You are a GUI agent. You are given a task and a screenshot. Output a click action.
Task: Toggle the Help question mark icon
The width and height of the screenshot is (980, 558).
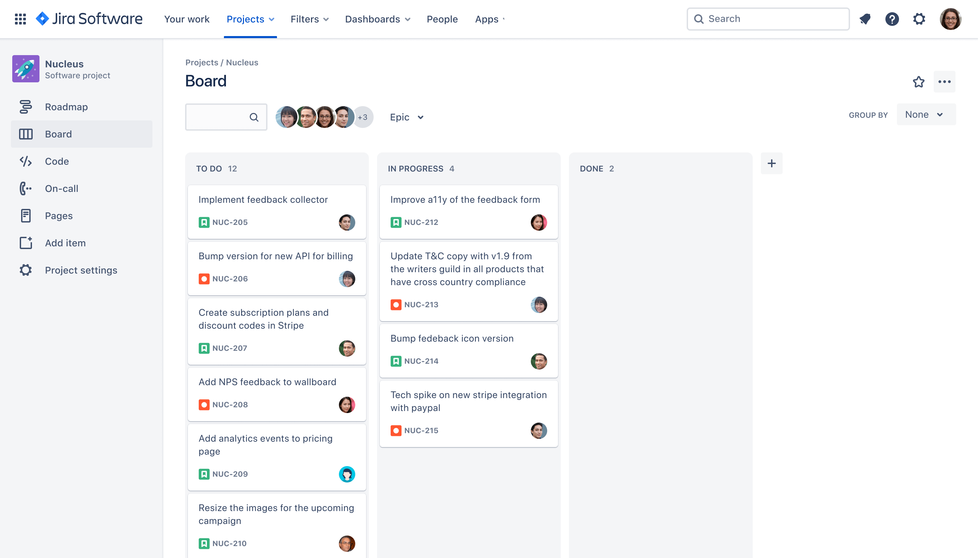click(893, 19)
